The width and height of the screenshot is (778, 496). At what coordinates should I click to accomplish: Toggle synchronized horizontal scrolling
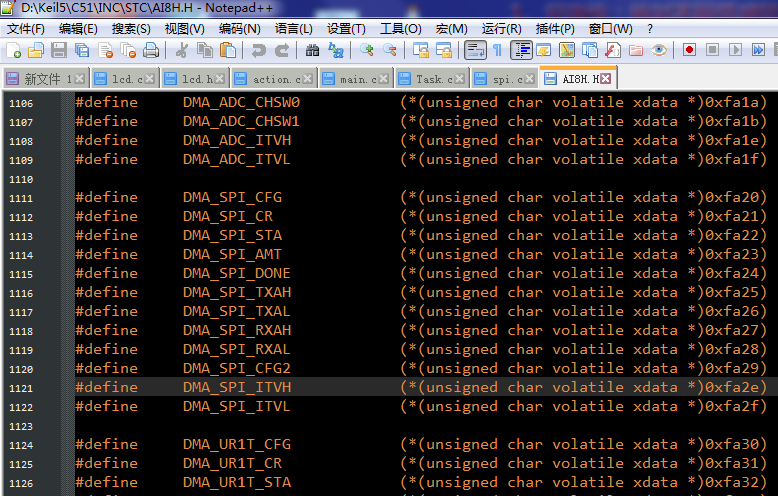point(444,51)
